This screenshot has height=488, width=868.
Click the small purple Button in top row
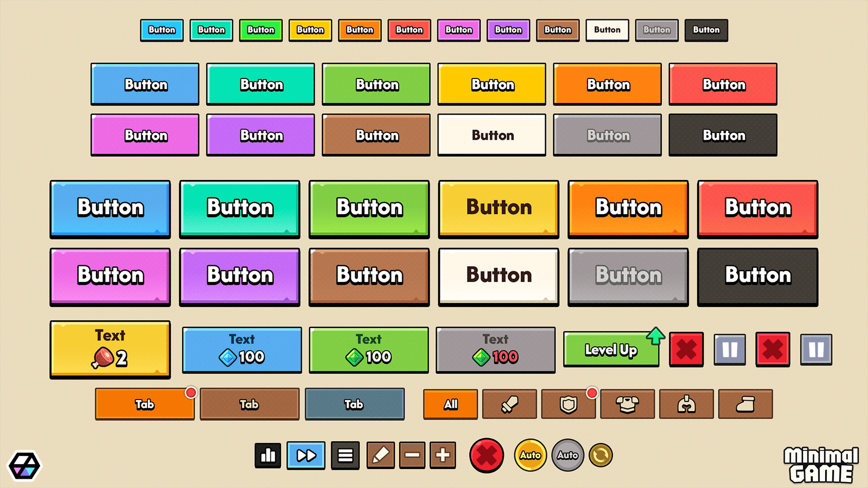tap(508, 30)
